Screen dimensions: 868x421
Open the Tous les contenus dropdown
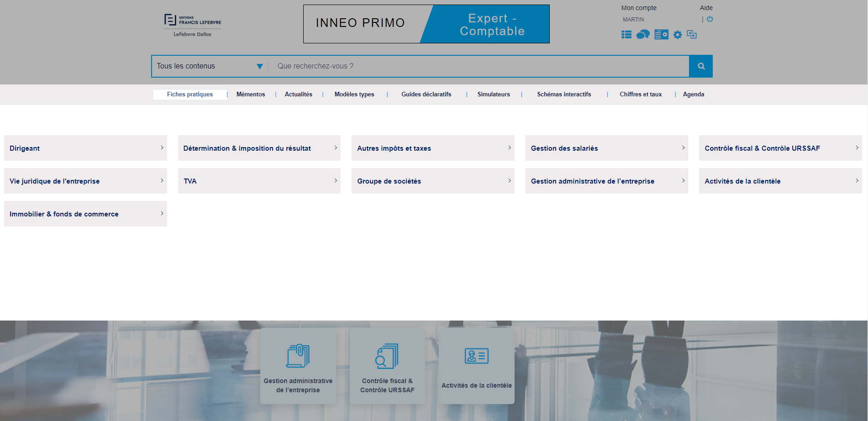[210, 66]
